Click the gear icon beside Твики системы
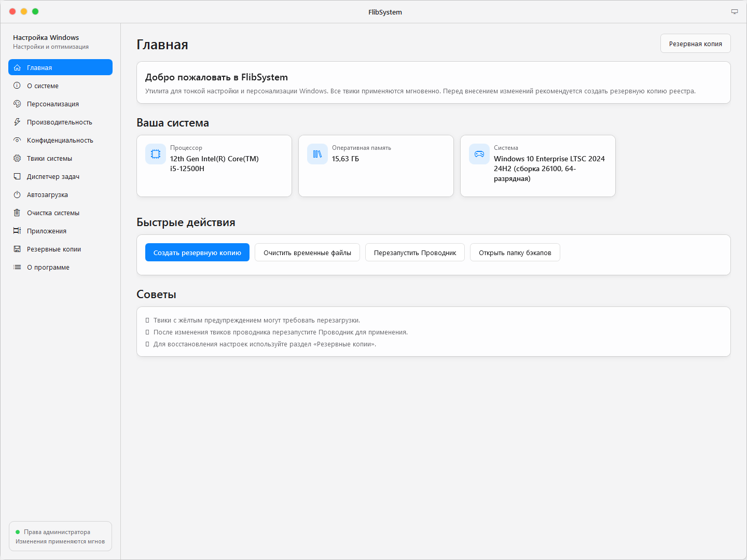Viewport: 747px width, 560px height. [x=17, y=158]
